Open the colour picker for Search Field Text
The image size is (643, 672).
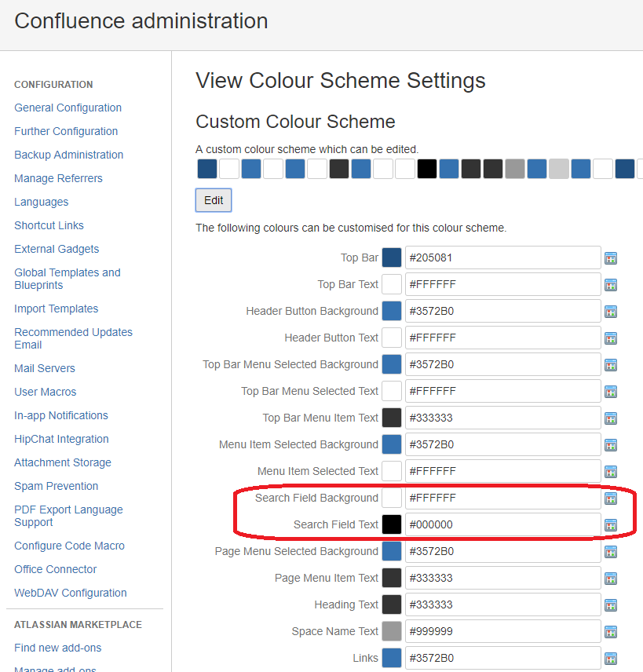(611, 524)
